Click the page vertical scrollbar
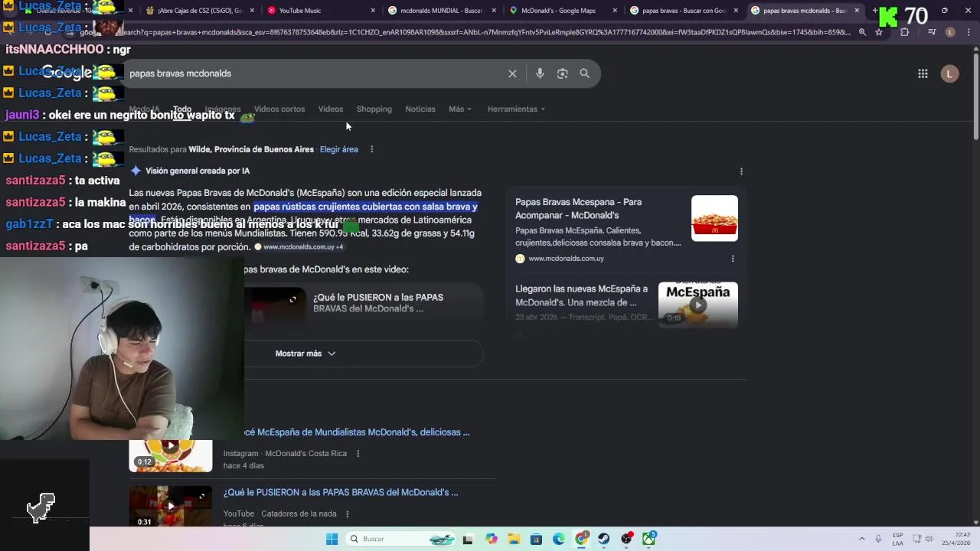Image resolution: width=980 pixels, height=551 pixels. click(975, 95)
